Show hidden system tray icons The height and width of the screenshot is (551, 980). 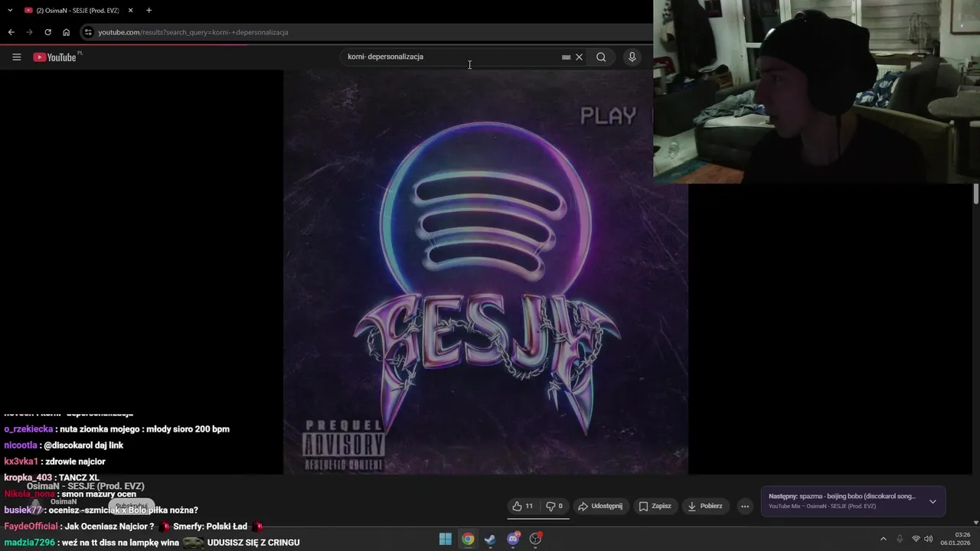point(883,539)
